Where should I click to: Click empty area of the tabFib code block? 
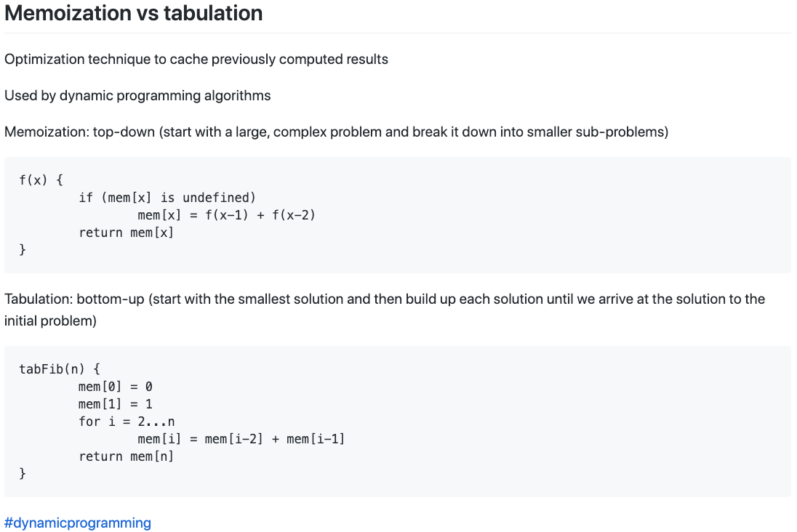pos(559,422)
